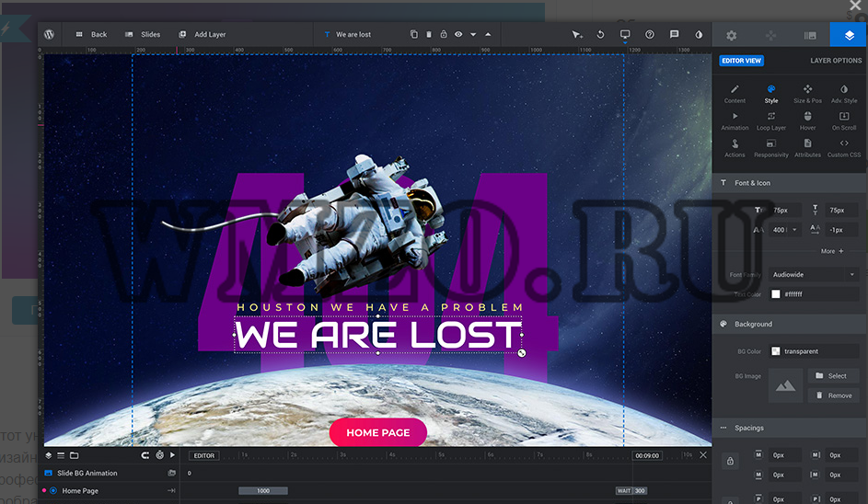The height and width of the screenshot is (504, 868).
Task: Open the Size & Pos settings
Action: click(x=807, y=94)
